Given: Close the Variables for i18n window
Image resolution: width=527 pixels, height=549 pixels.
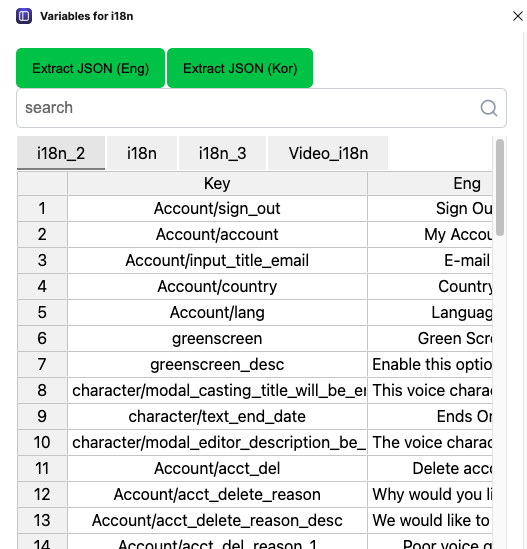Looking at the screenshot, I should pos(518,16).
